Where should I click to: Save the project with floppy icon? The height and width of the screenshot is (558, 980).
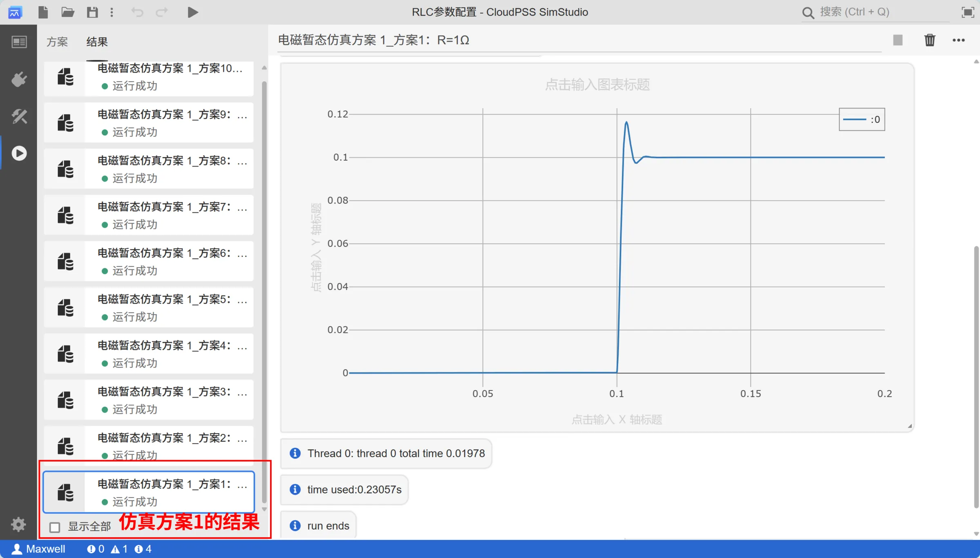tap(92, 12)
